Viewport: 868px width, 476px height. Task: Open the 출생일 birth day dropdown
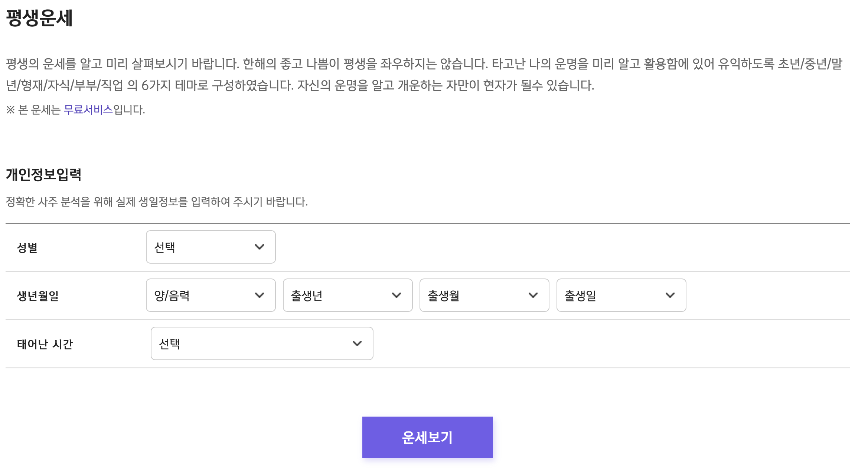click(x=621, y=295)
